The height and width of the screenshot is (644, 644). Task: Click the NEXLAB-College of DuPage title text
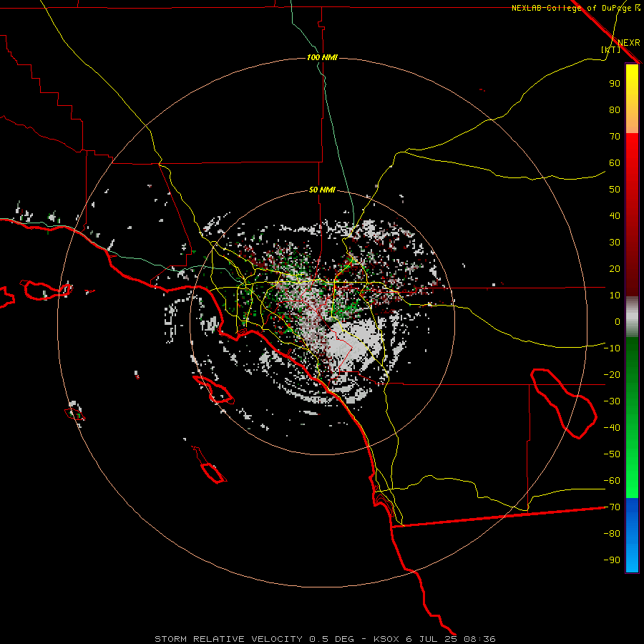pos(575,8)
